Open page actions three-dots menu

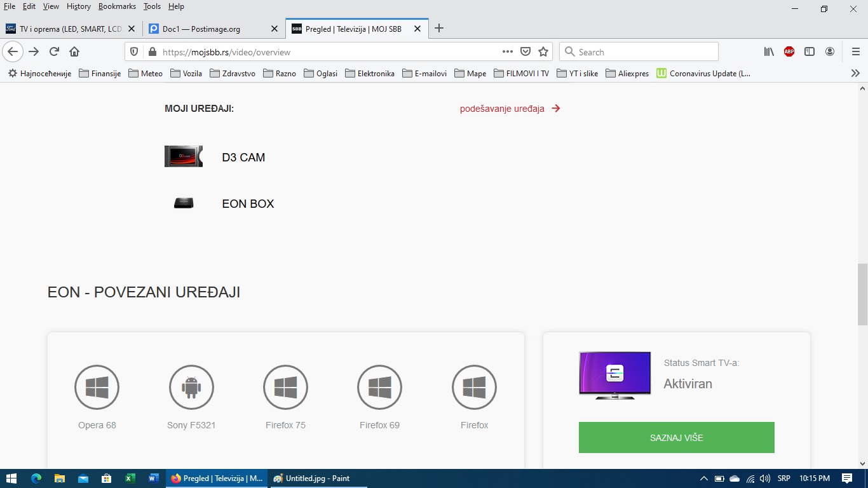pyautogui.click(x=508, y=51)
